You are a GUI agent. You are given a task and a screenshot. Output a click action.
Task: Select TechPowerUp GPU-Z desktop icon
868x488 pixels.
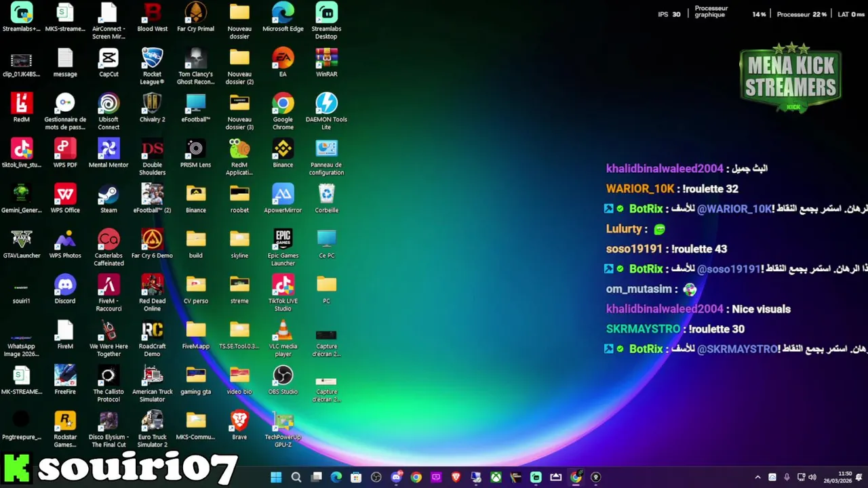pos(283,430)
